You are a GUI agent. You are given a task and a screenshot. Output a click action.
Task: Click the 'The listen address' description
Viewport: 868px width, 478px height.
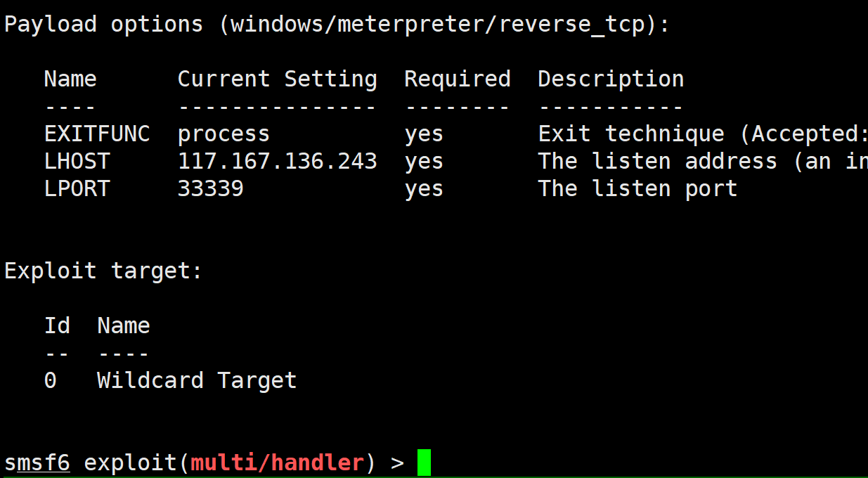coord(657,161)
